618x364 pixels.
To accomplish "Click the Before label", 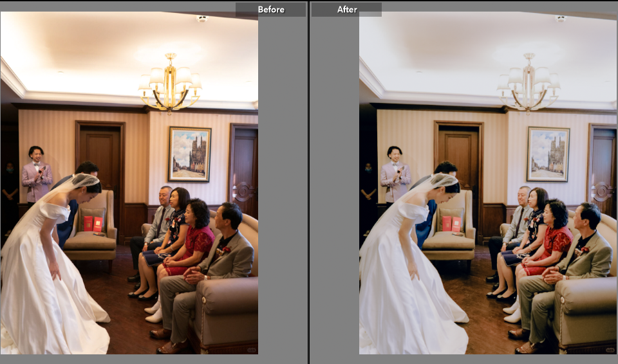I will (270, 10).
